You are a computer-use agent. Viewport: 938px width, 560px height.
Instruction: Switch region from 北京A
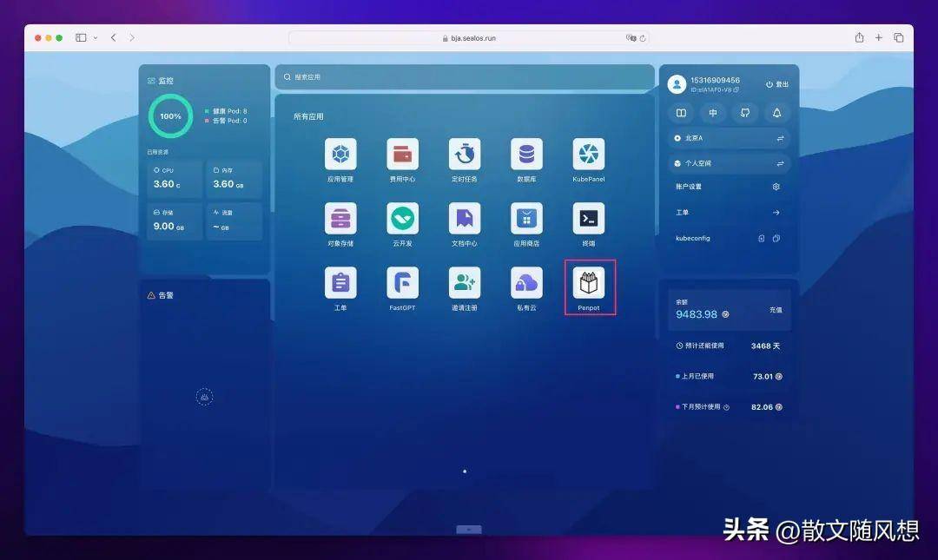pyautogui.click(x=780, y=138)
